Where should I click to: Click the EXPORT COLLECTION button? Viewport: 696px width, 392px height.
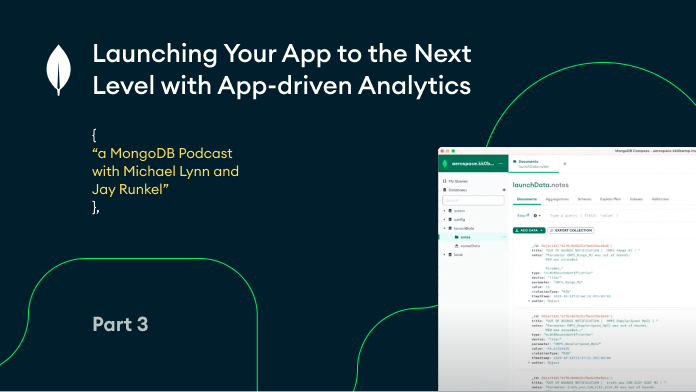[x=571, y=230]
